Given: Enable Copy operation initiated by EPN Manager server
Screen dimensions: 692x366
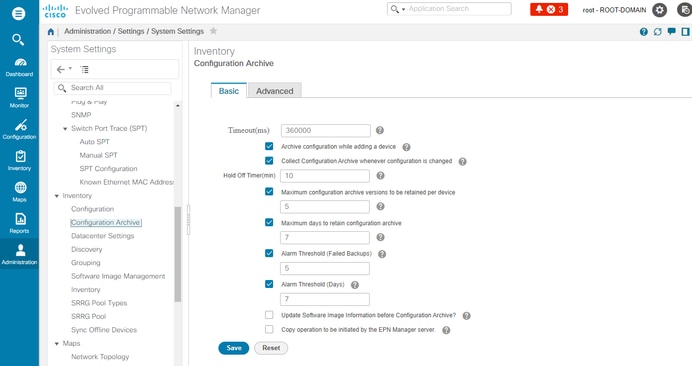Looking at the screenshot, I should 269,329.
